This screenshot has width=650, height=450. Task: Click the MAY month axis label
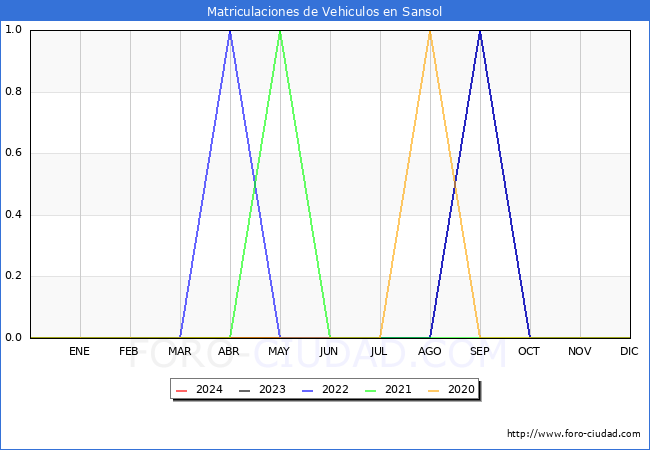(x=279, y=351)
